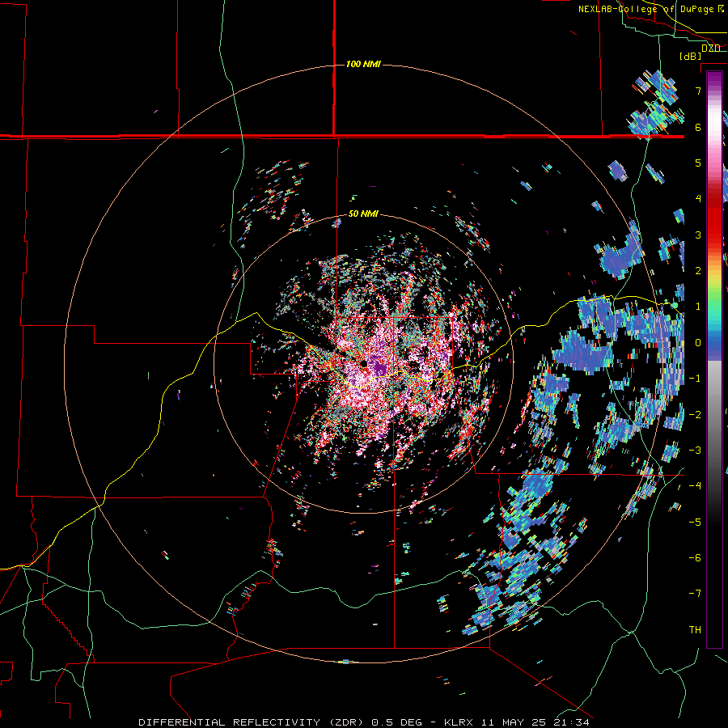Viewport: 728px width, 728px height.
Task: Click the 4 value on ZDR scale
Action: 698,199
